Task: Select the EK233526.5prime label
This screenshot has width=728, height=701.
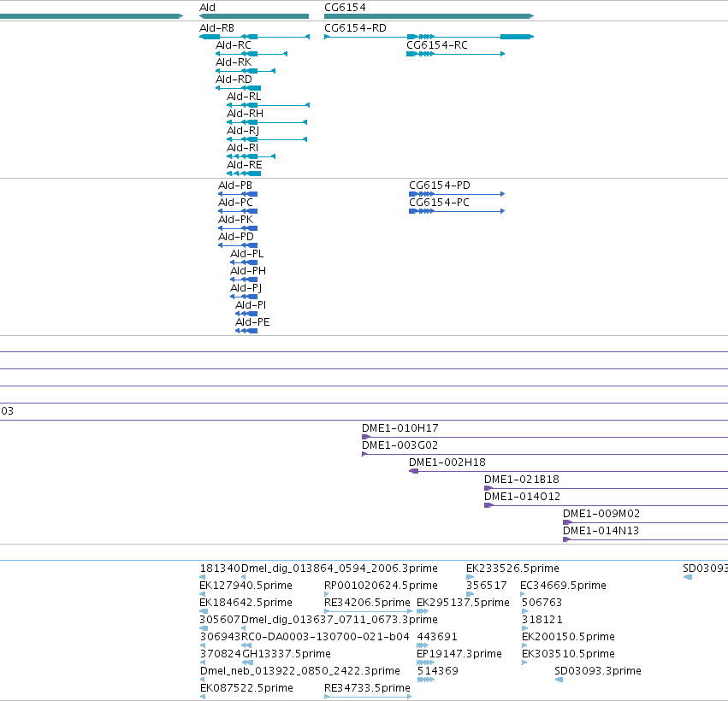Action: [512, 568]
